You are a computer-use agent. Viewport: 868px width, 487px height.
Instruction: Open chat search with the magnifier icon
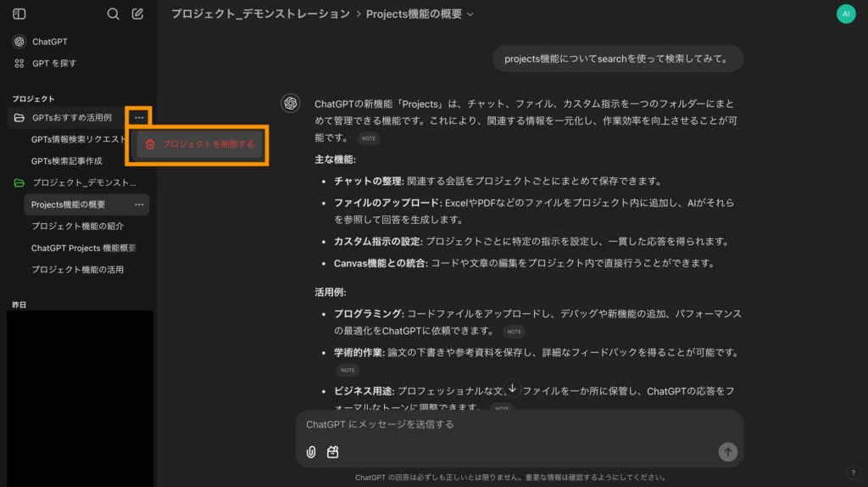click(x=113, y=14)
